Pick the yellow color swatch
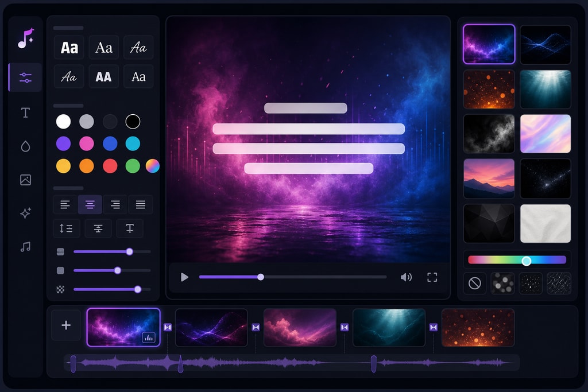This screenshot has height=392, width=588. click(x=63, y=166)
